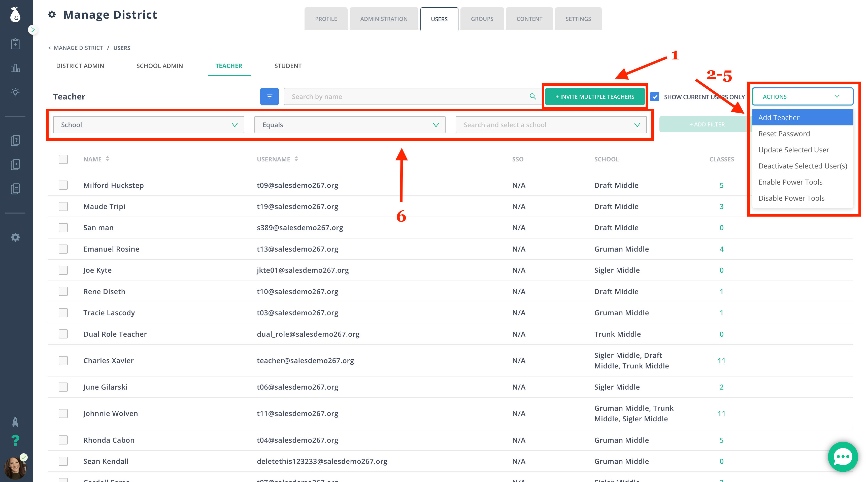
Task: Choose Add Teacher from Actions menu
Action: (803, 118)
